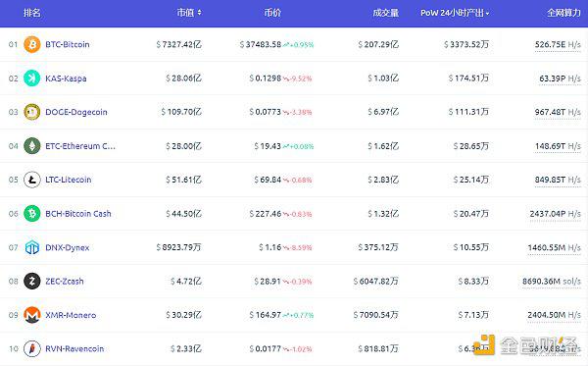The height and width of the screenshot is (366, 588).
Task: Click the green Ethereum Classic icon
Action: click(32, 145)
